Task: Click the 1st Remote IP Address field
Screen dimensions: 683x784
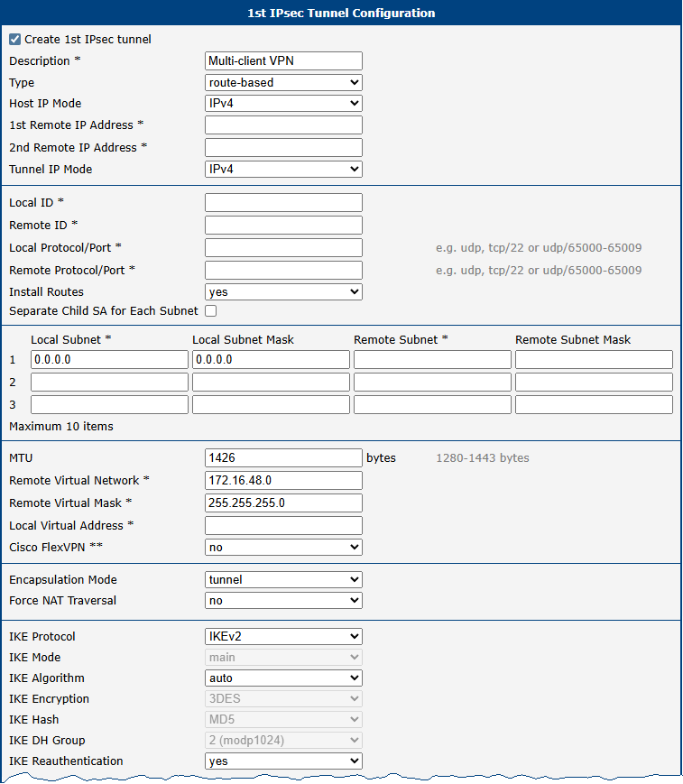Action: 283,125
